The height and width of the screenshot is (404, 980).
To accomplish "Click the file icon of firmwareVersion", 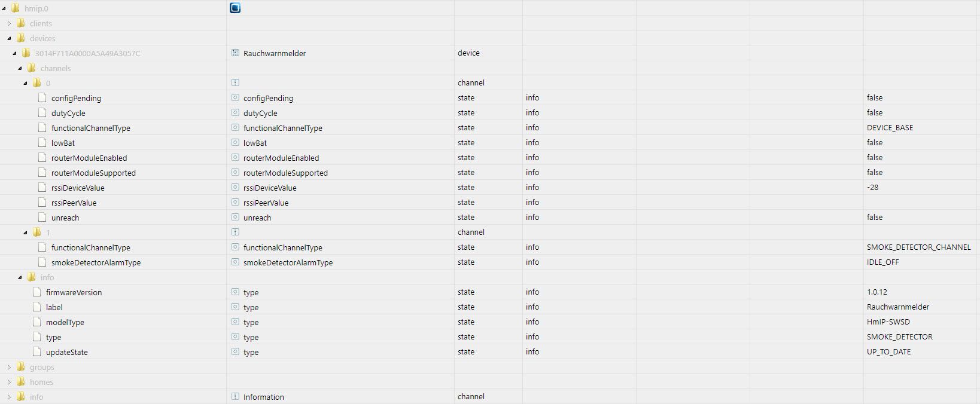I will (x=37, y=292).
